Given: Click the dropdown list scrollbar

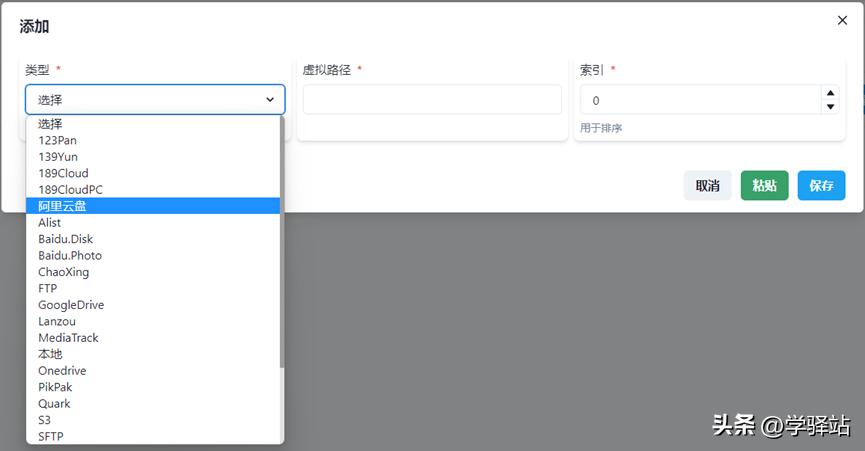Looking at the screenshot, I should coord(282,243).
